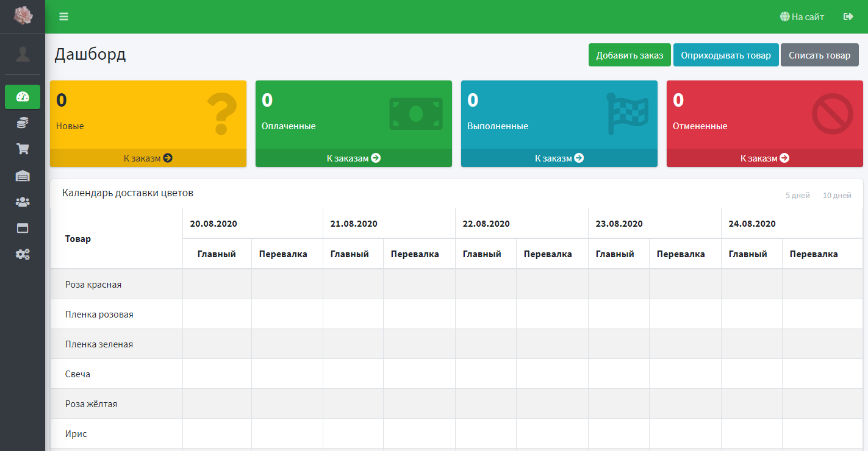The height and width of the screenshot is (451, 868).
Task: Click the Календарь доставки цветов heading
Action: pyautogui.click(x=127, y=193)
